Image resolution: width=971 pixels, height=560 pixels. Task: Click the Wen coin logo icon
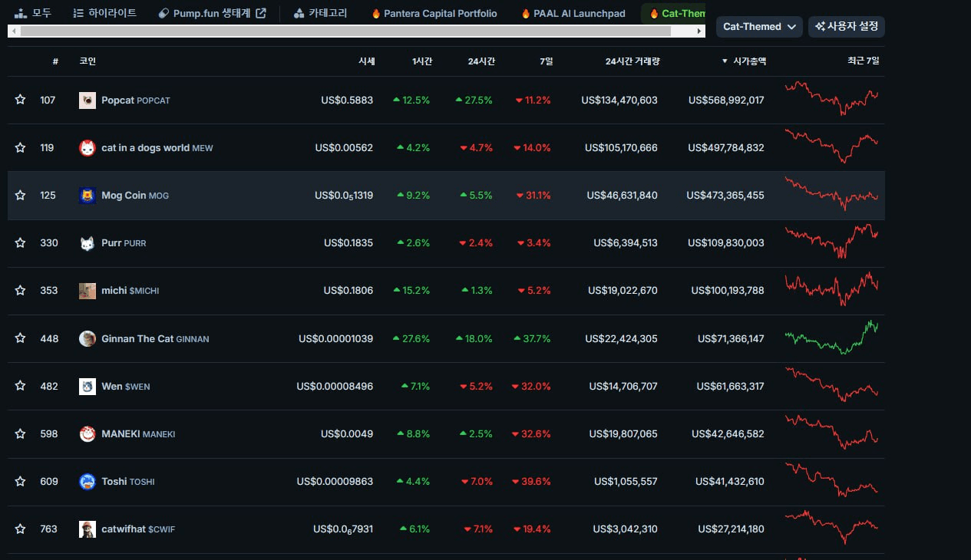pyautogui.click(x=88, y=387)
